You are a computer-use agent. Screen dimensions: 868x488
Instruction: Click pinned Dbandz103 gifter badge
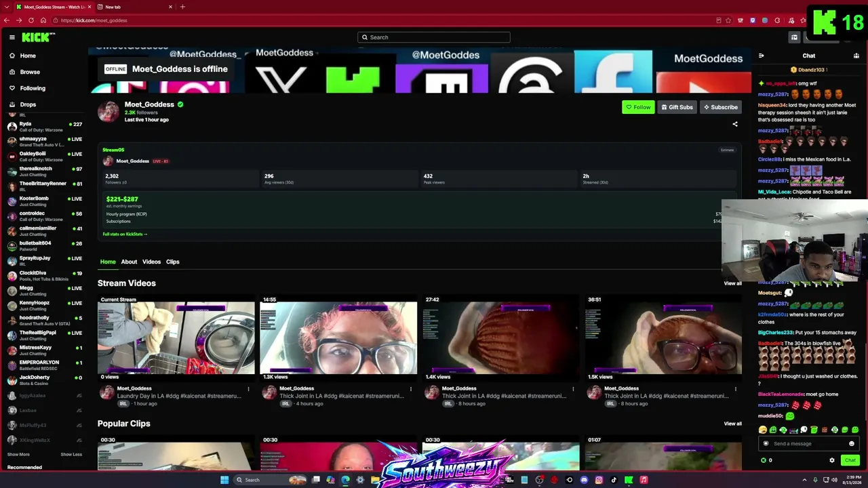[x=809, y=70]
